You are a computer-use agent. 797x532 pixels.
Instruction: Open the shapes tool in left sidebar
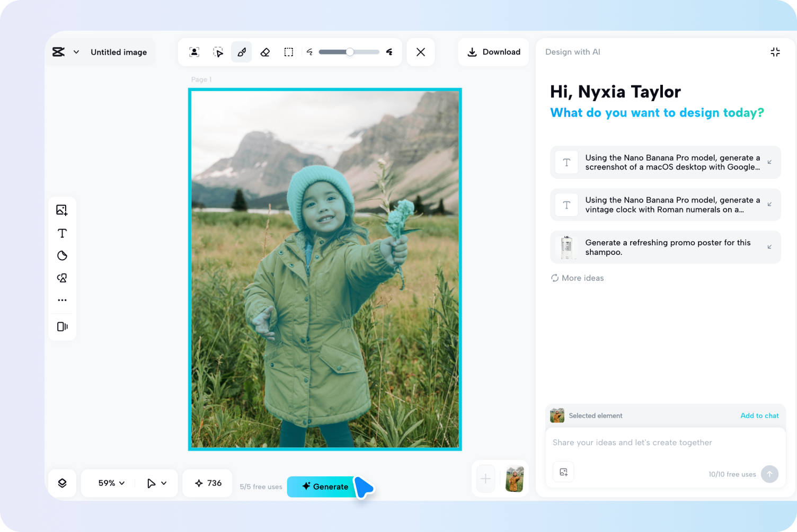pyautogui.click(x=62, y=278)
